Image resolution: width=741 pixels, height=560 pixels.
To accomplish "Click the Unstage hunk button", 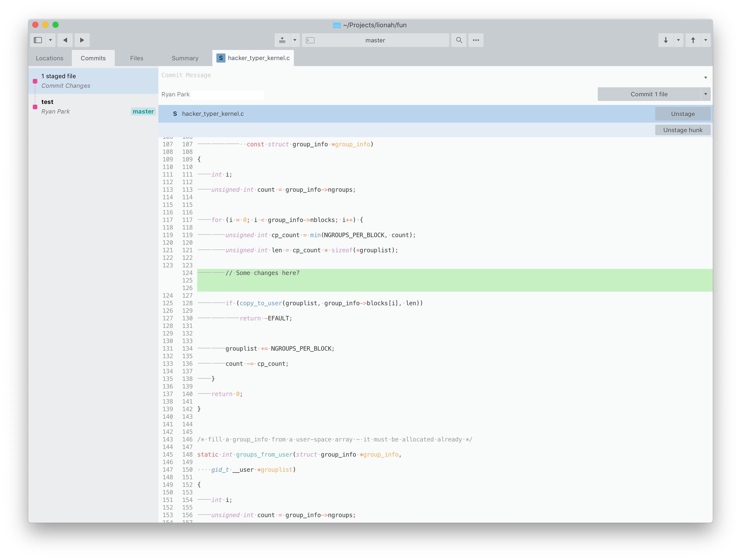I will click(x=683, y=130).
